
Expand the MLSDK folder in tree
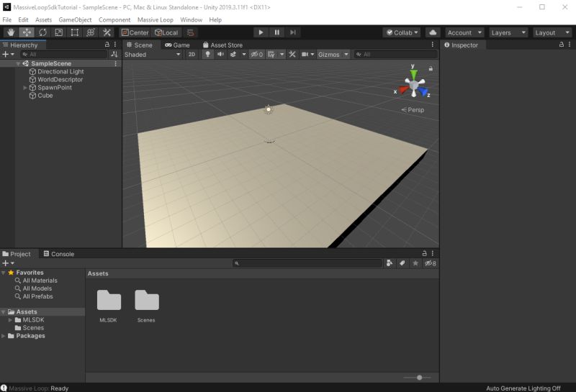[10, 319]
